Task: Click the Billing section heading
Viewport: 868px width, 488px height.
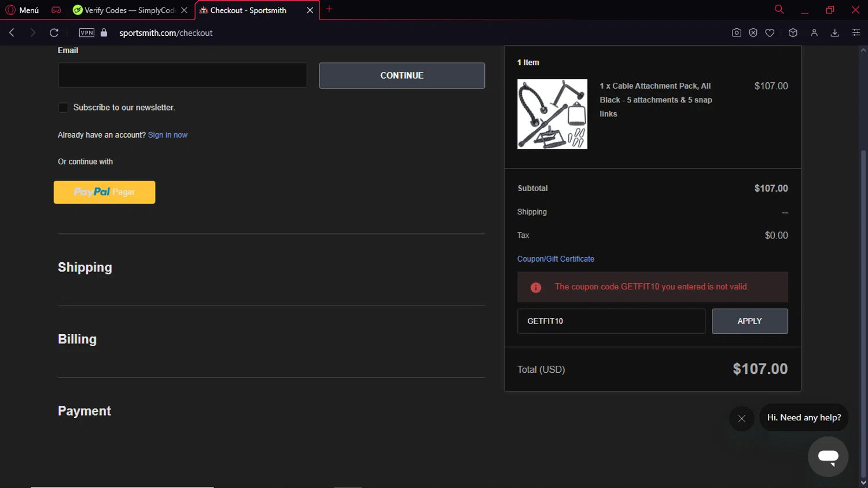Action: 77,339
